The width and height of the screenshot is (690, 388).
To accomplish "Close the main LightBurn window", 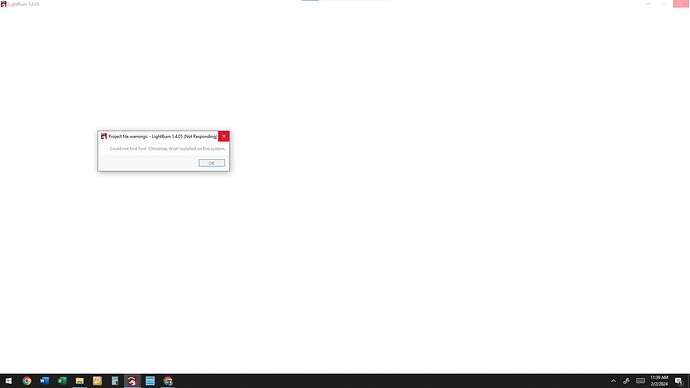I will pos(680,4).
